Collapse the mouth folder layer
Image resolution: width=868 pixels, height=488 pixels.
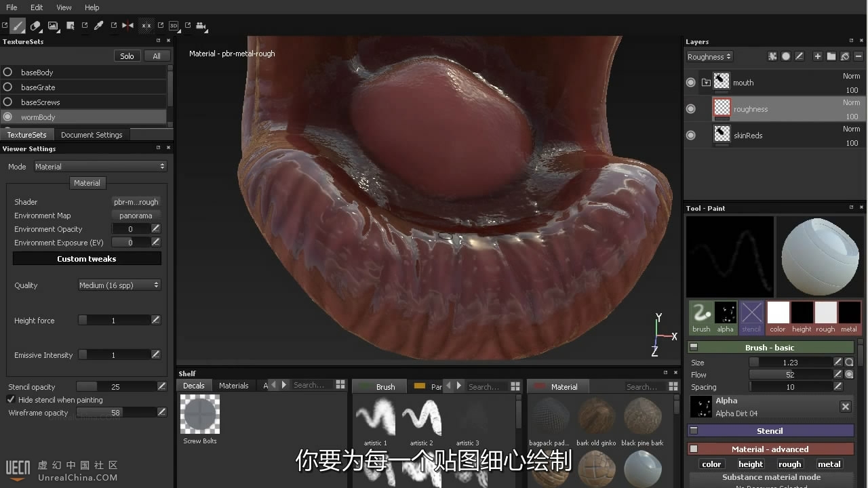[x=706, y=83]
